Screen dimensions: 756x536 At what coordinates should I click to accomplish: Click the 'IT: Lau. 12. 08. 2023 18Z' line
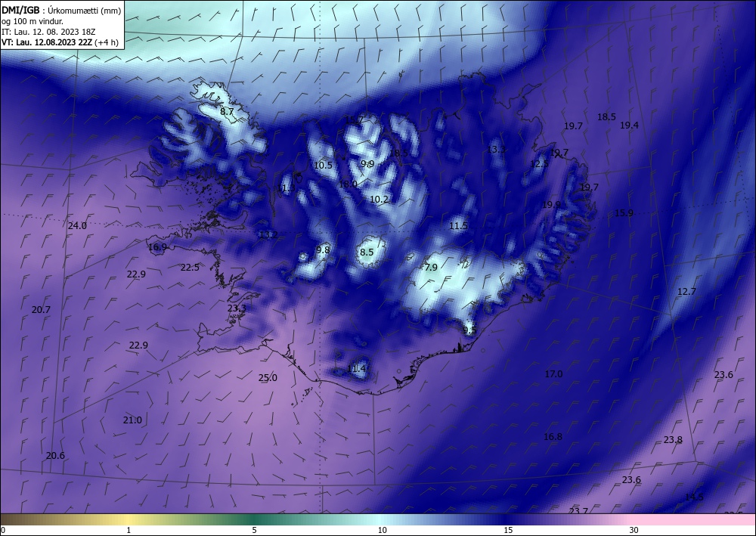point(48,32)
